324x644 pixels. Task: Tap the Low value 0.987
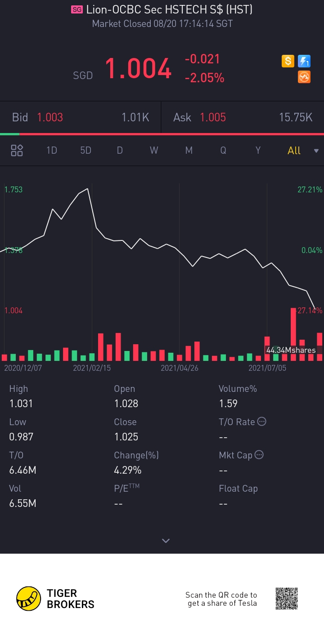click(21, 437)
